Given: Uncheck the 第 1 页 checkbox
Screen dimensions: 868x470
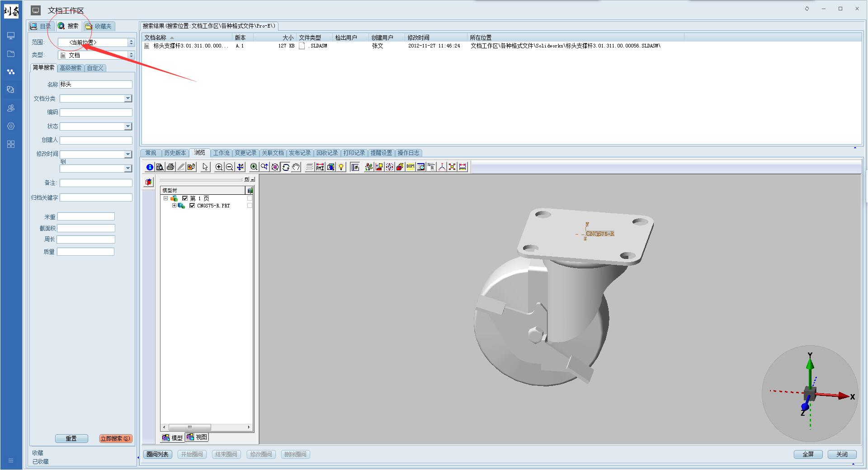Looking at the screenshot, I should [x=185, y=198].
